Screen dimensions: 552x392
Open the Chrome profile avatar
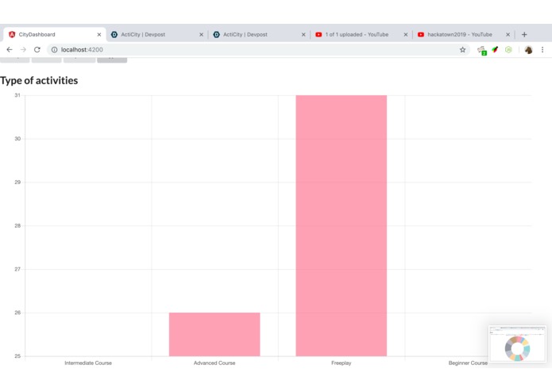(x=528, y=50)
